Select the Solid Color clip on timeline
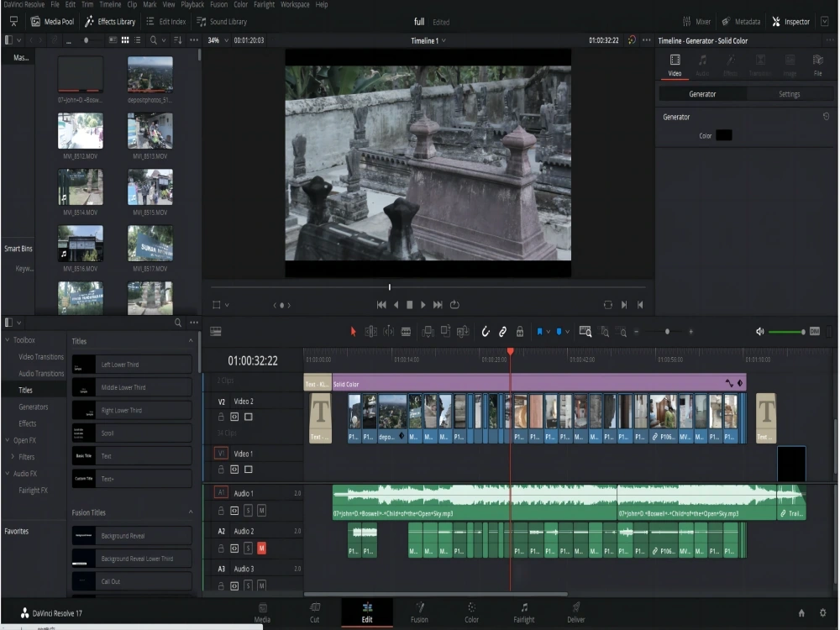The image size is (840, 630). point(538,384)
